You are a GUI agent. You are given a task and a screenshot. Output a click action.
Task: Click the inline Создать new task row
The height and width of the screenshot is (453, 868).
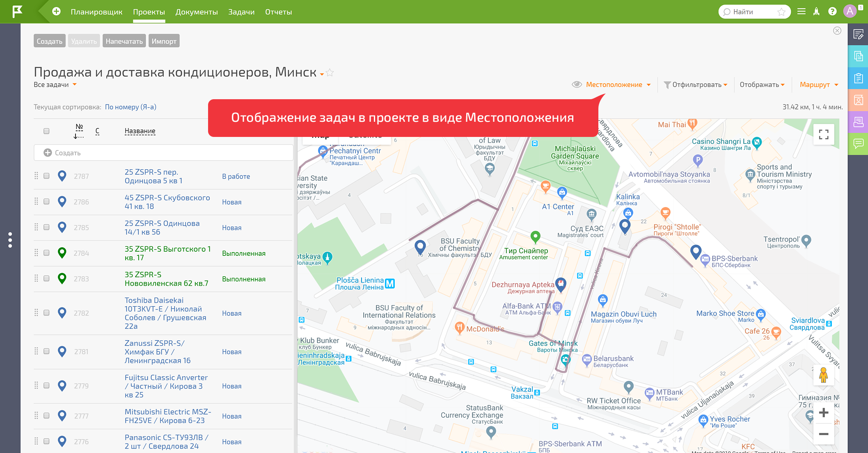point(163,153)
